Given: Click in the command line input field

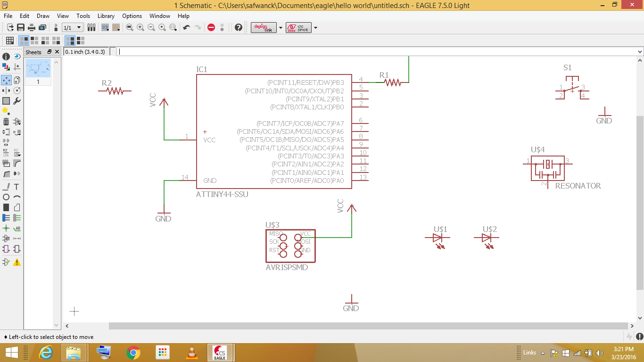Looking at the screenshot, I should coord(376,52).
